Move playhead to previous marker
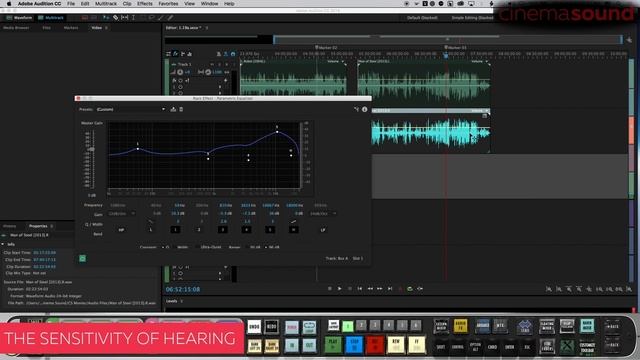The image size is (640, 360). pyautogui.click(x=360, y=289)
